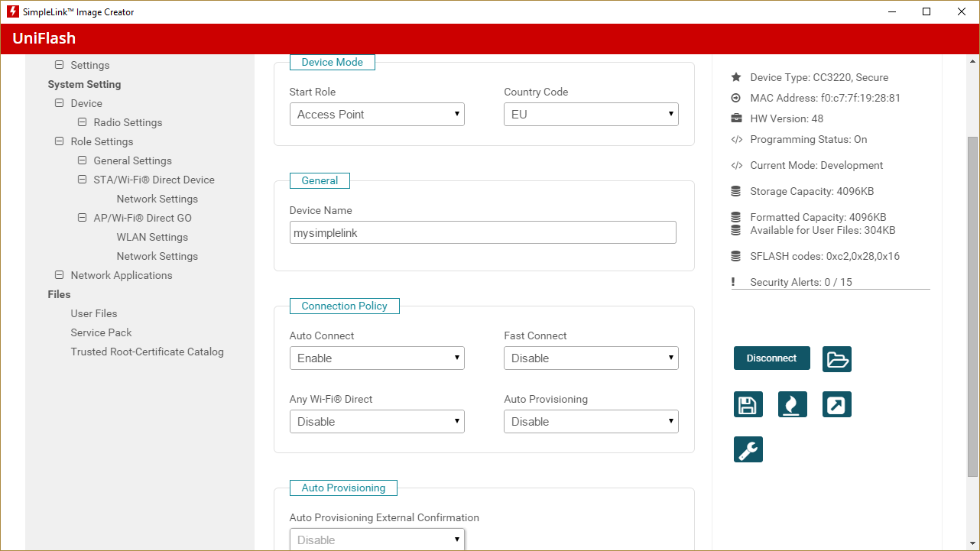The height and width of the screenshot is (551, 980).
Task: Click the save image floppy disk icon
Action: (748, 404)
